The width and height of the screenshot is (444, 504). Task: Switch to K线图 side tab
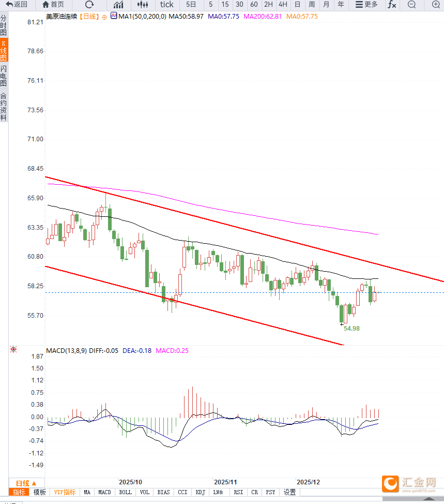click(x=4, y=51)
